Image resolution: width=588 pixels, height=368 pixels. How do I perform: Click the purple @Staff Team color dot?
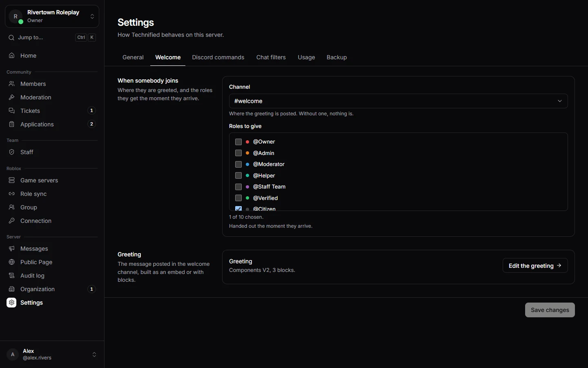point(247,187)
